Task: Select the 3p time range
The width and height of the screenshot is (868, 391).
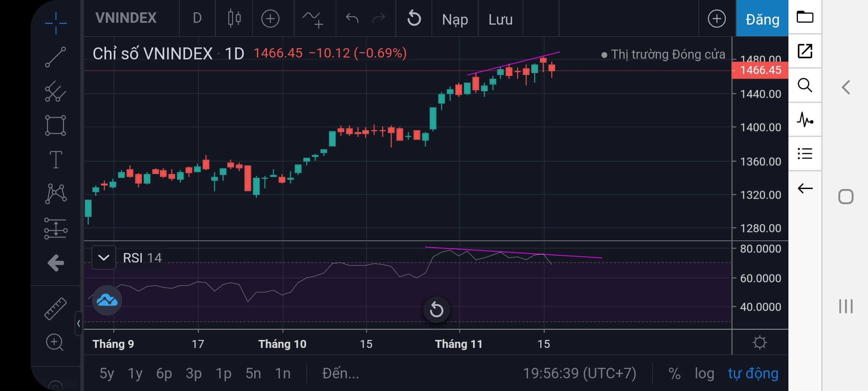Action: pos(193,373)
